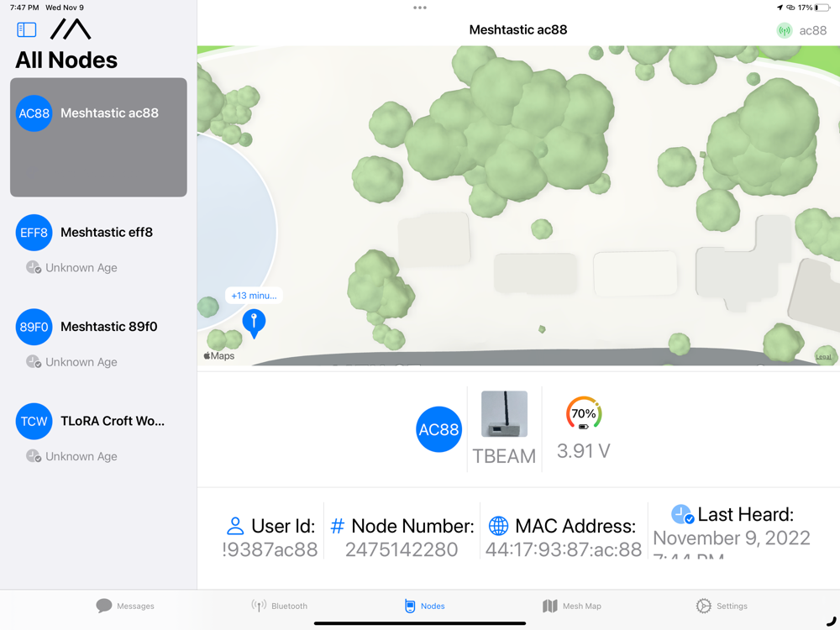This screenshot has height=630, width=840.
Task: Click the TBEAM device image
Action: click(504, 414)
